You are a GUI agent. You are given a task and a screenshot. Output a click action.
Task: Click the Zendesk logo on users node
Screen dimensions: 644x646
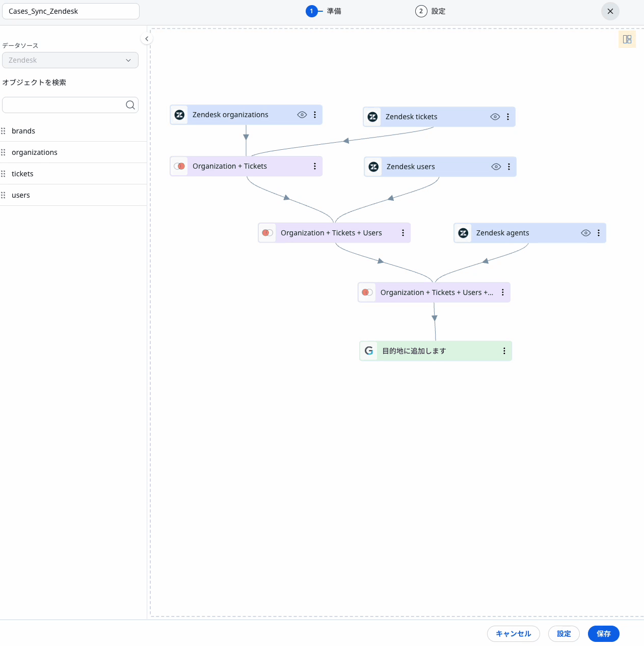point(373,167)
